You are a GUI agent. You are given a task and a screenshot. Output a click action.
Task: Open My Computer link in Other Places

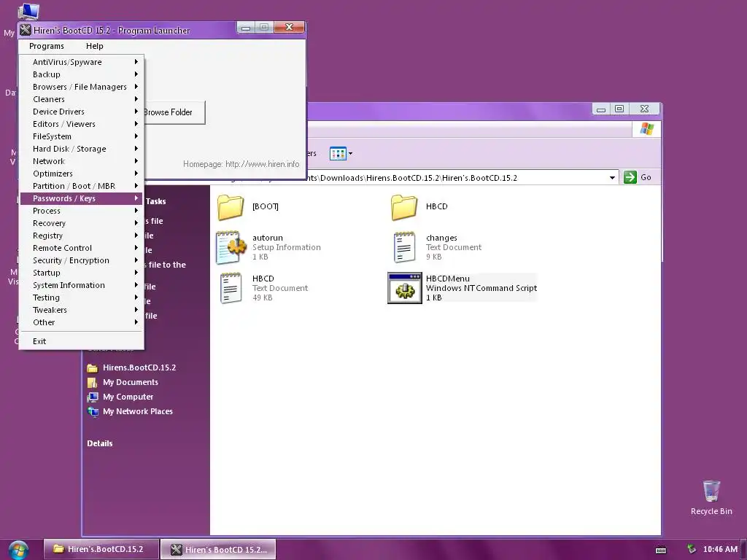point(128,397)
